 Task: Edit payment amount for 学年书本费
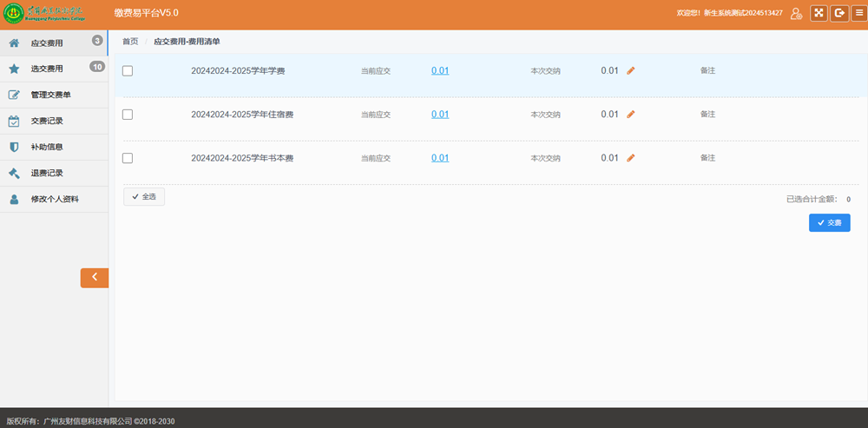click(631, 158)
